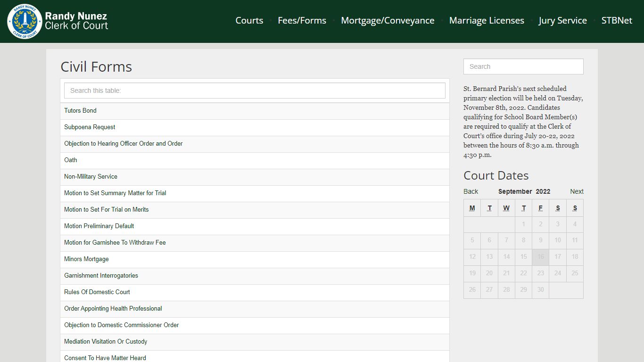The height and width of the screenshot is (362, 644).
Task: Go Back to the previous calendar month
Action: [x=471, y=191]
